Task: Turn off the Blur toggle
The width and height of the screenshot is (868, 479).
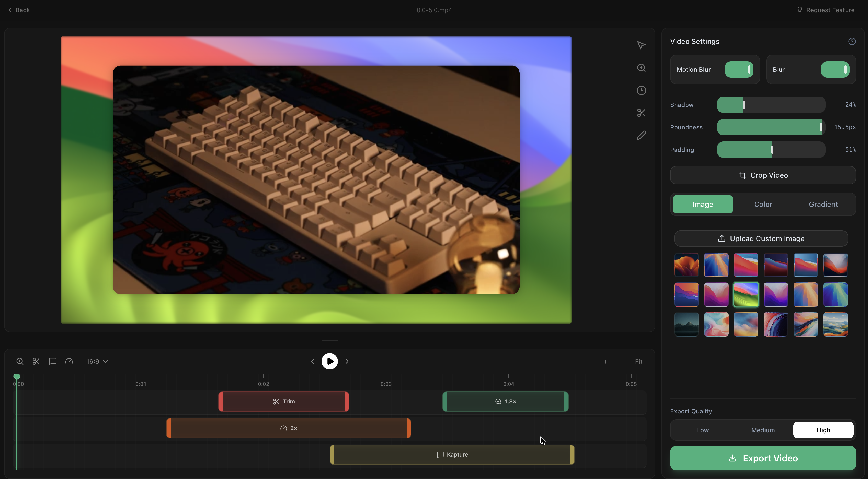Action: [835, 69]
